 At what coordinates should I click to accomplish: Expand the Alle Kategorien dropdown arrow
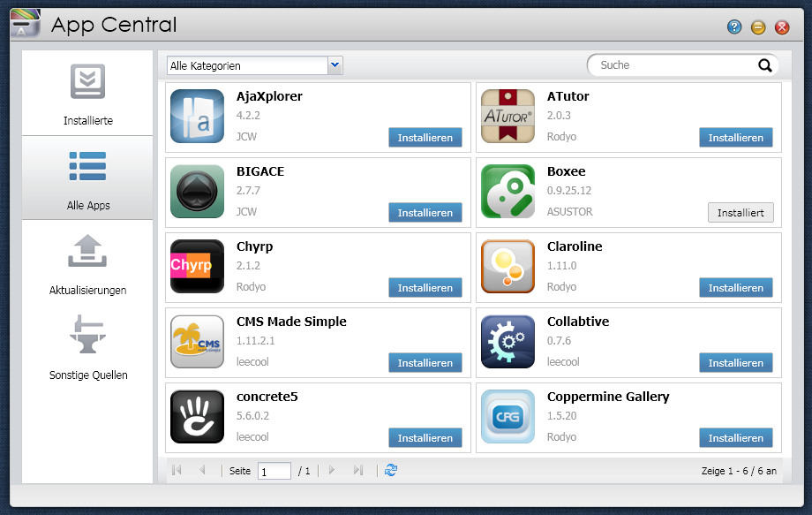[x=335, y=65]
